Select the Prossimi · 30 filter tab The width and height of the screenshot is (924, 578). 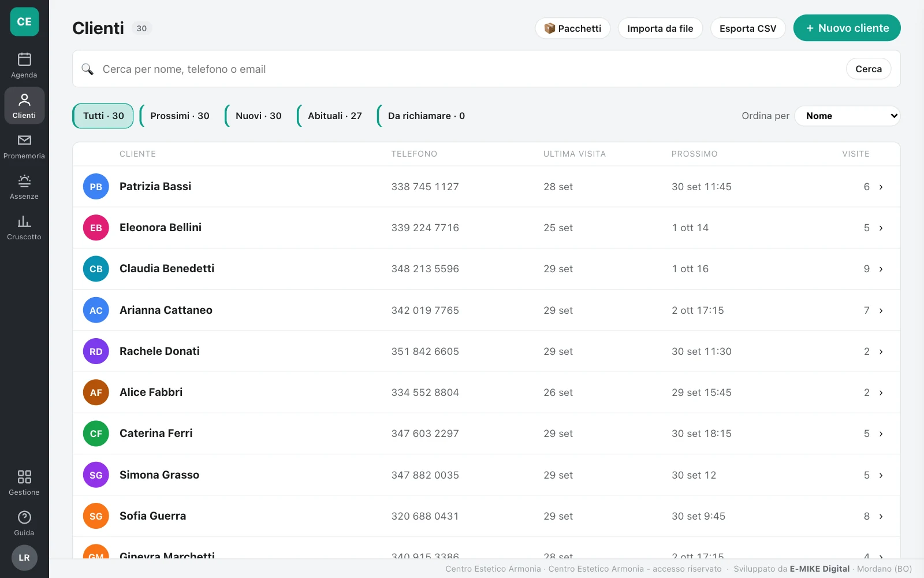[180, 116]
